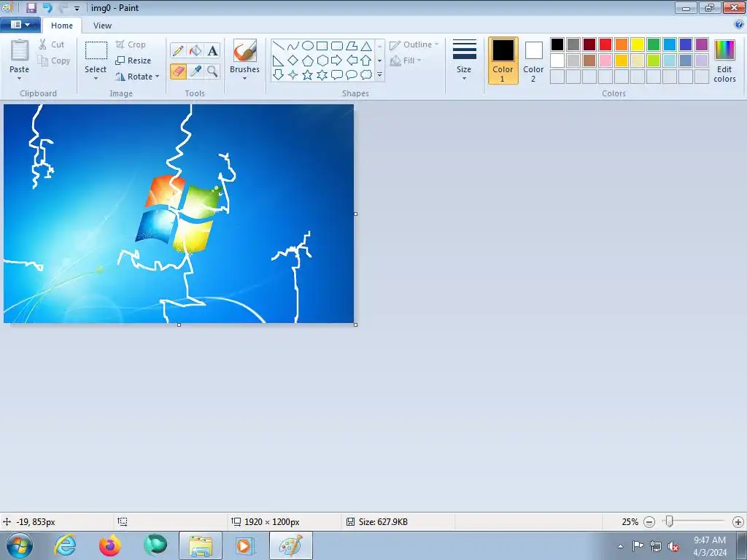Click the zoom out minus button

(x=649, y=522)
